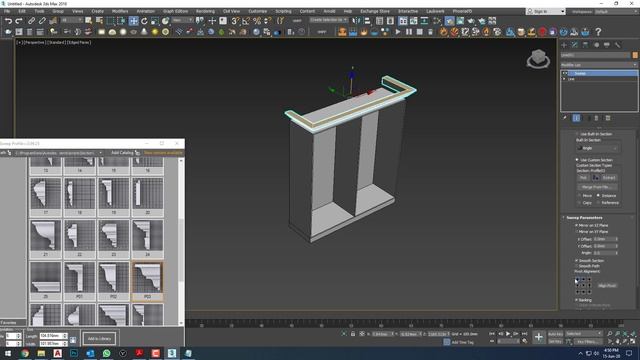The height and width of the screenshot is (360, 640).
Task: Toggle the 3D Snaps button
Action: pyautogui.click(x=236, y=21)
